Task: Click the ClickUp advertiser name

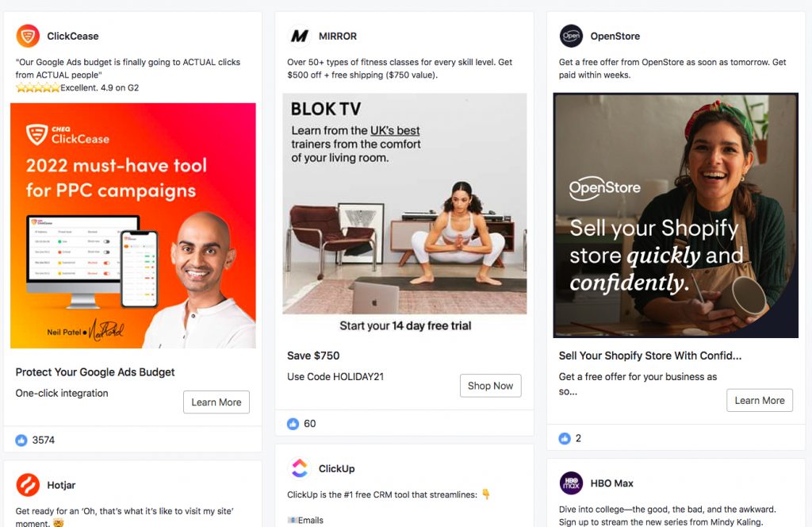Action: click(336, 469)
